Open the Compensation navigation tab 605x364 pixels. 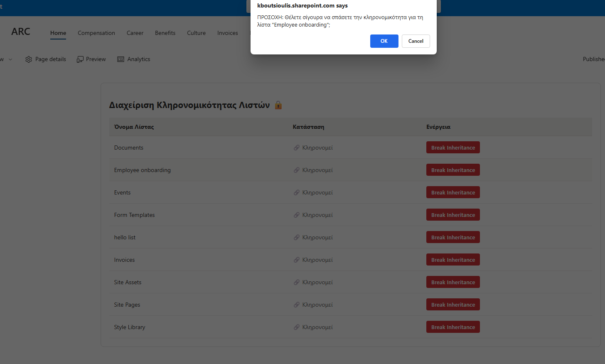[96, 33]
